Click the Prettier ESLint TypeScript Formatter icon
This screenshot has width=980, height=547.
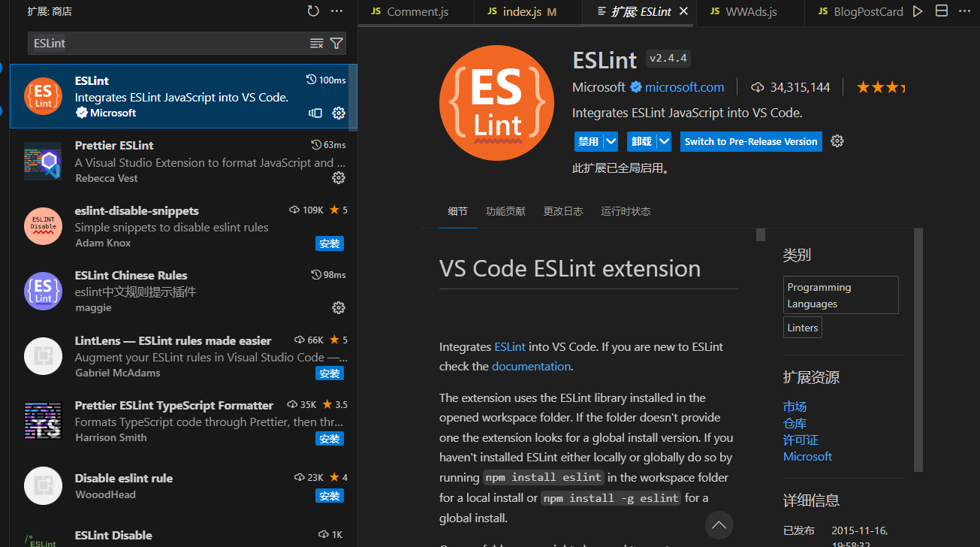point(44,421)
